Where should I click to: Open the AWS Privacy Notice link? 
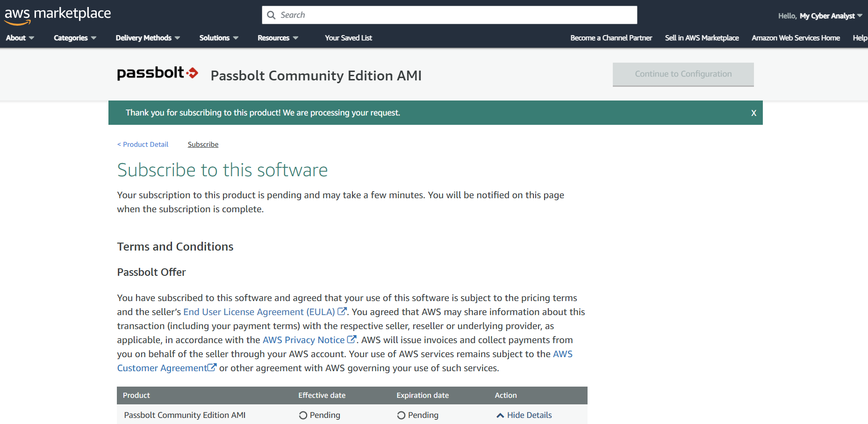coord(303,340)
